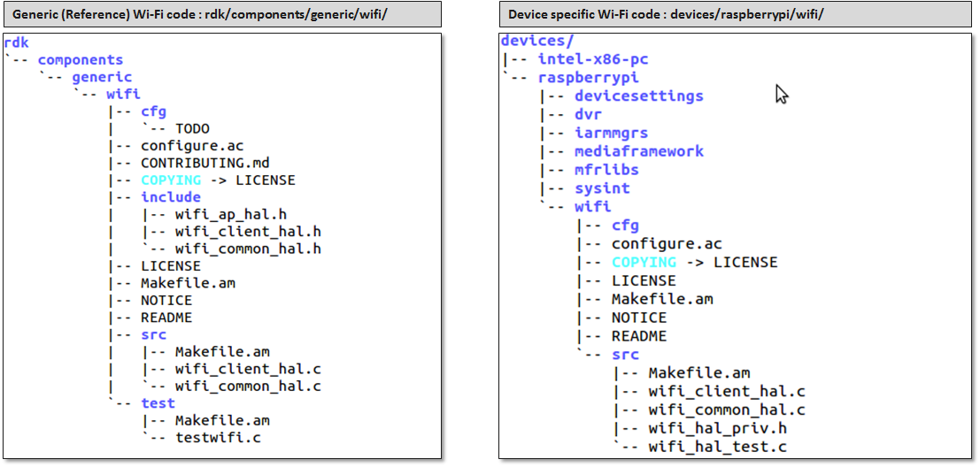Image resolution: width=980 pixels, height=467 pixels.
Task: Open the 'generic' folder entry
Action: coord(102,78)
